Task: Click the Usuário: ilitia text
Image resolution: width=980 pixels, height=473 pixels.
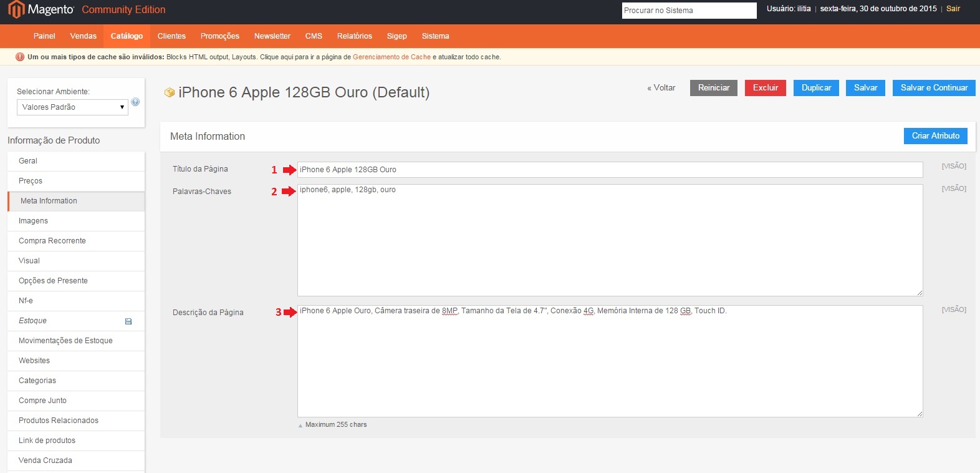Action: (789, 9)
